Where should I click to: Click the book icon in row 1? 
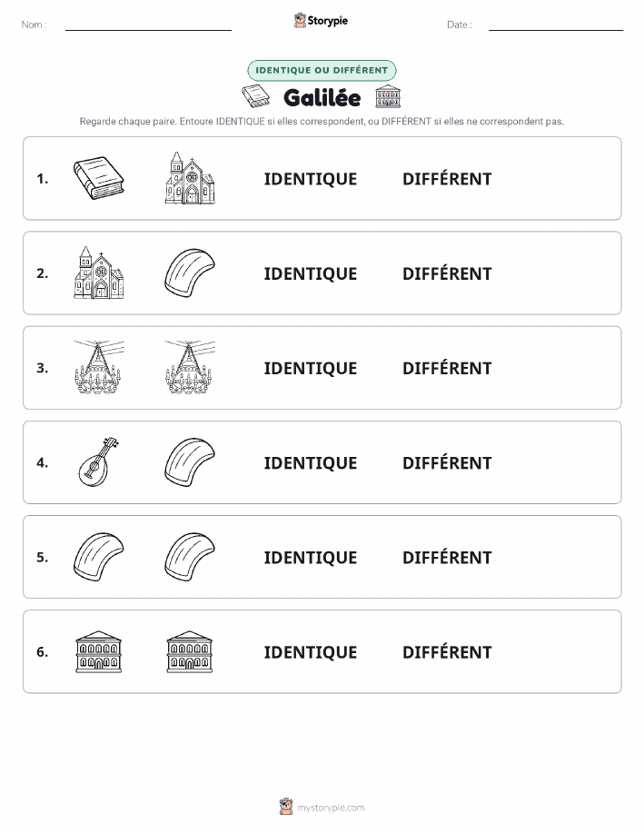[x=99, y=178]
